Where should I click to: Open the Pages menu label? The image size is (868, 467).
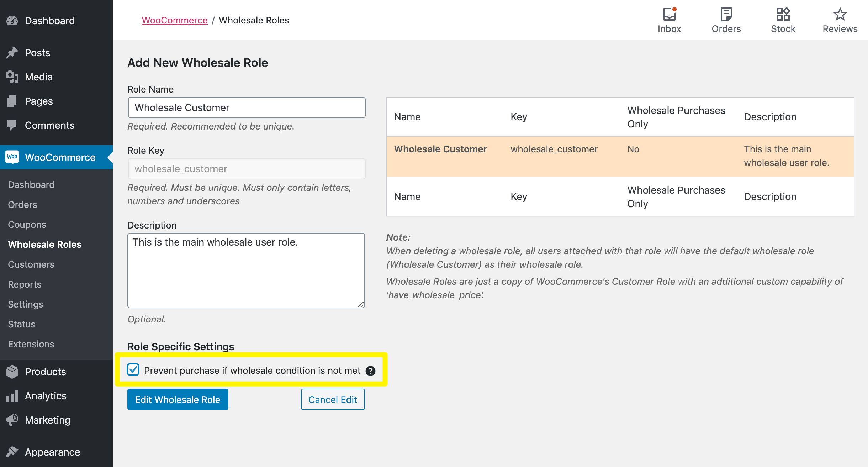39,101
